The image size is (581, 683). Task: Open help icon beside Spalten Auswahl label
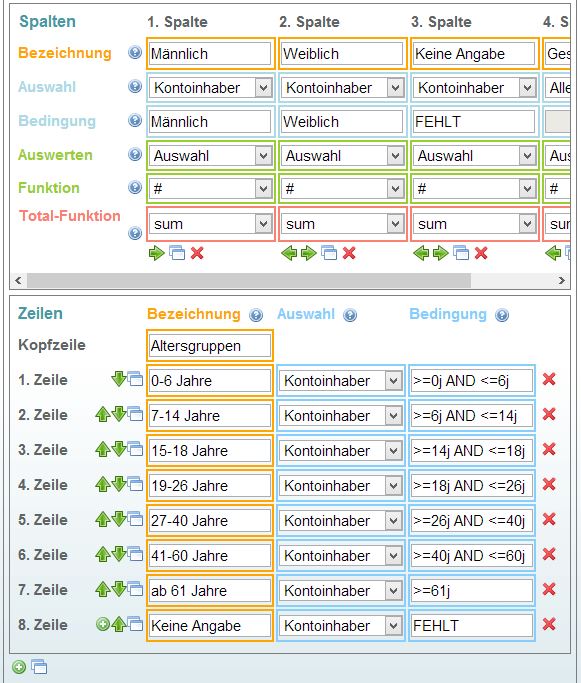point(135,86)
